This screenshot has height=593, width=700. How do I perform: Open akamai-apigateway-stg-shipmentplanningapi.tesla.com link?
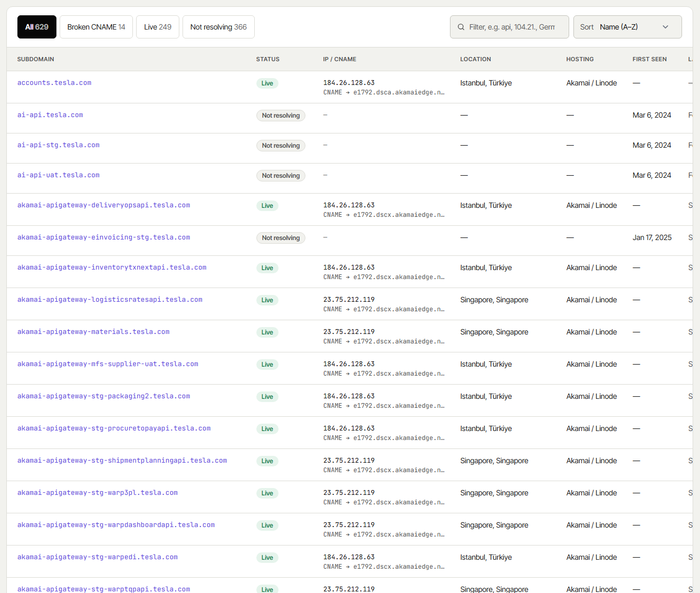122,461
